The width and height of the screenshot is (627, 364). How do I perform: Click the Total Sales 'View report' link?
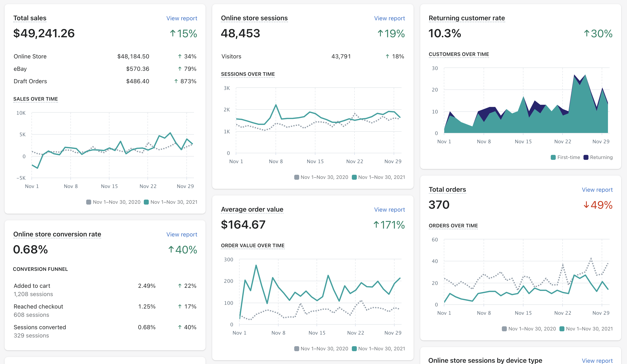click(182, 18)
